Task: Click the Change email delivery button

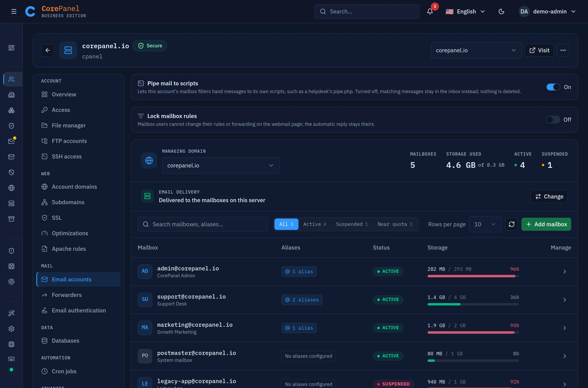Action: coord(549,196)
